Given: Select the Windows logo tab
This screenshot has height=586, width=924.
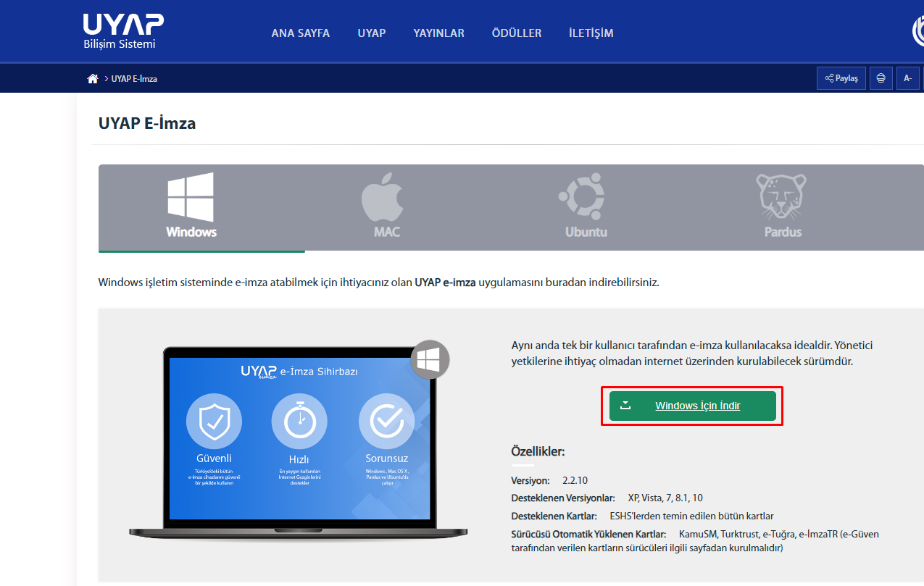Looking at the screenshot, I should [191, 206].
